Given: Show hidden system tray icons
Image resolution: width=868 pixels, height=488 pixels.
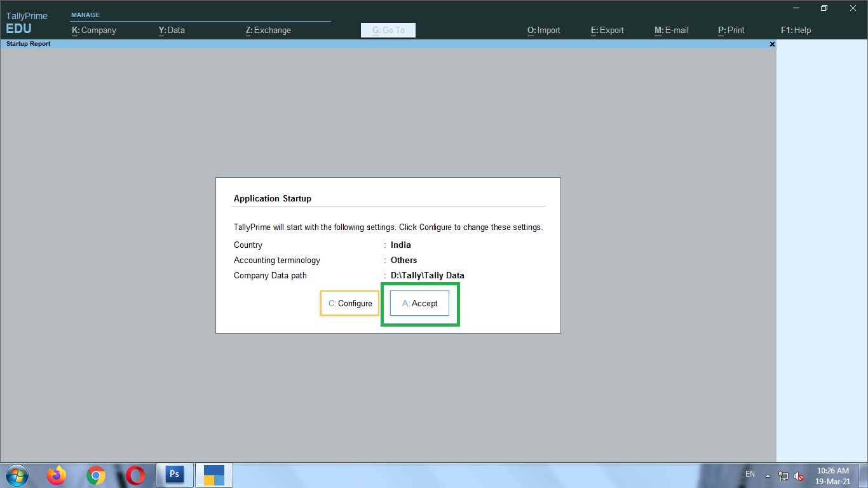Looking at the screenshot, I should pyautogui.click(x=768, y=476).
